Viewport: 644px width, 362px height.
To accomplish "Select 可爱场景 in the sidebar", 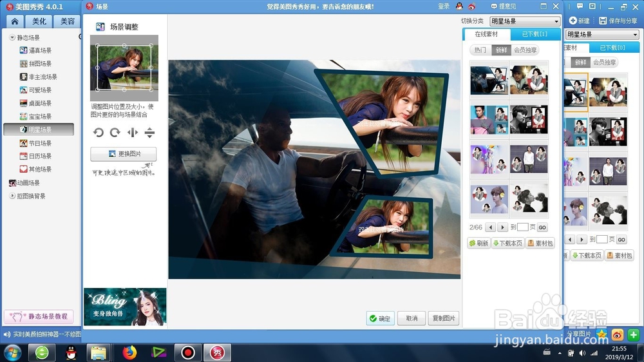I will point(36,90).
